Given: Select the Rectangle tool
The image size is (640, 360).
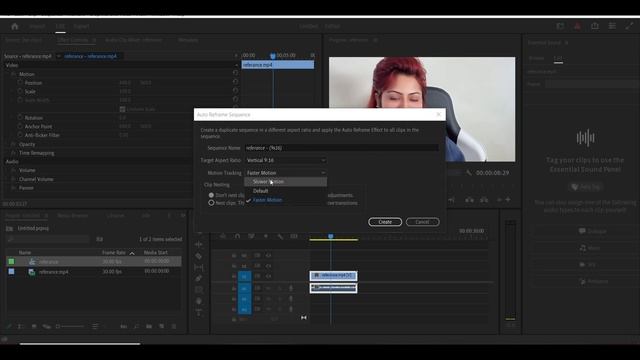Looking at the screenshot, I should [199, 290].
